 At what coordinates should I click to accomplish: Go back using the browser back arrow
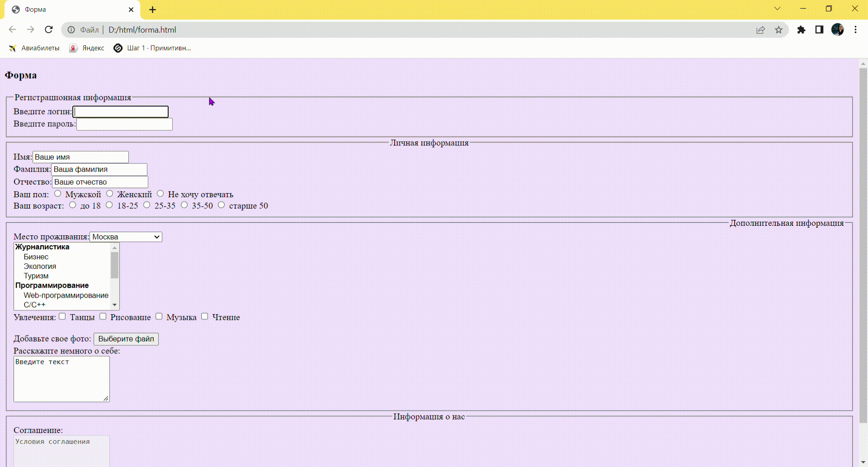[12, 29]
